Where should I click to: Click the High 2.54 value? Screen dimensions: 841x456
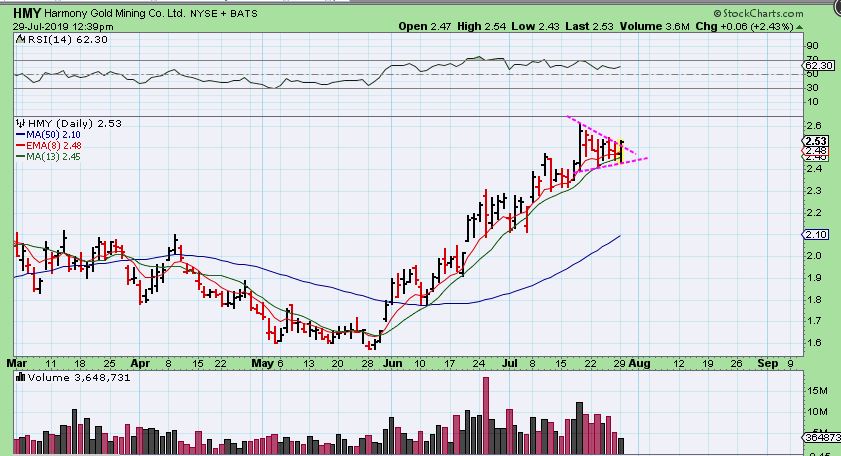click(481, 26)
